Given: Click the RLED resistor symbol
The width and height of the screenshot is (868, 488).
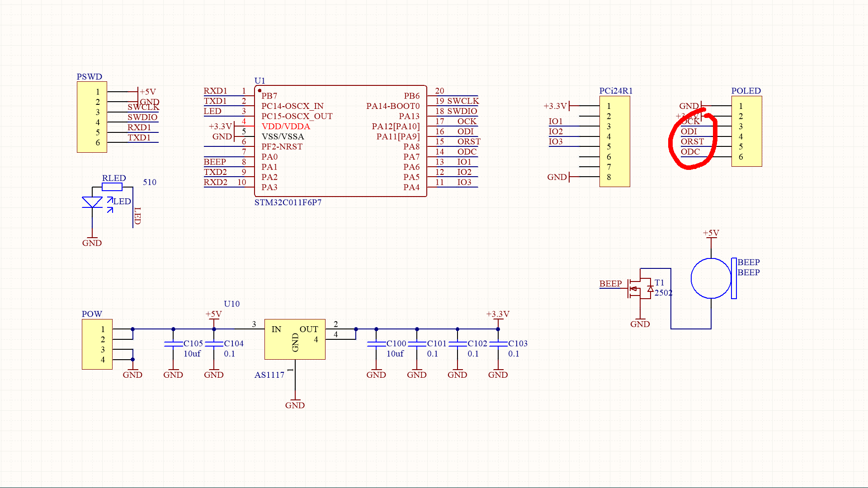Looking at the screenshot, I should [112, 187].
